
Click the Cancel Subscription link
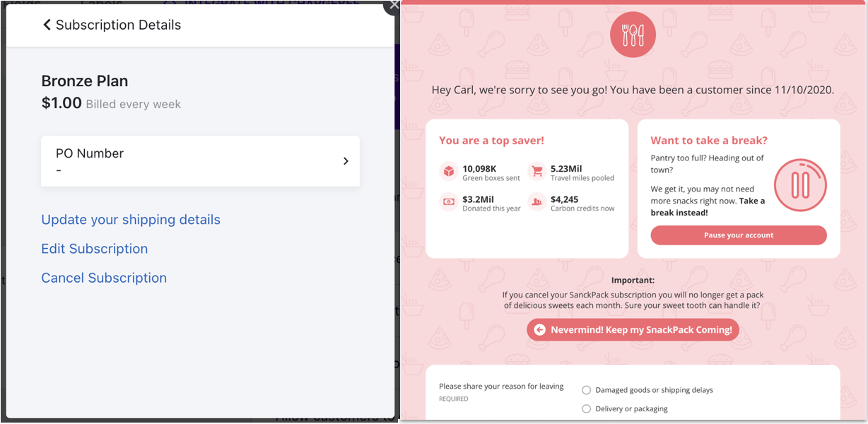click(x=104, y=278)
